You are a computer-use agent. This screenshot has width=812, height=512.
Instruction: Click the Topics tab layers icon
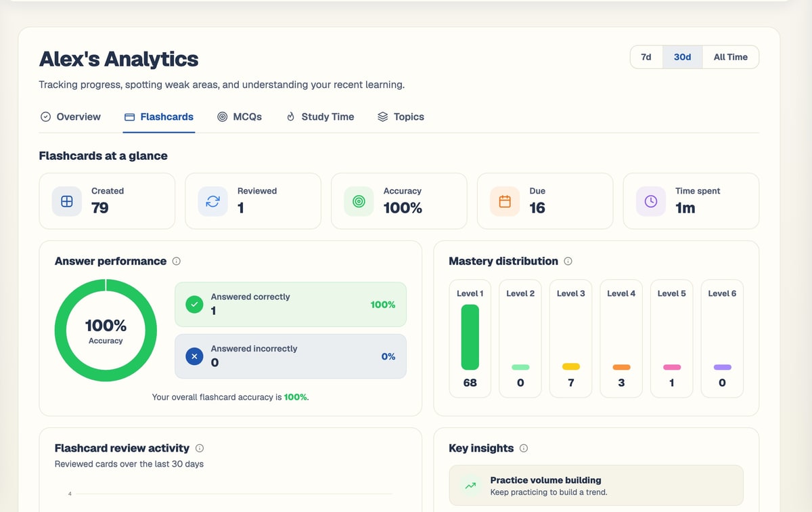[382, 116]
